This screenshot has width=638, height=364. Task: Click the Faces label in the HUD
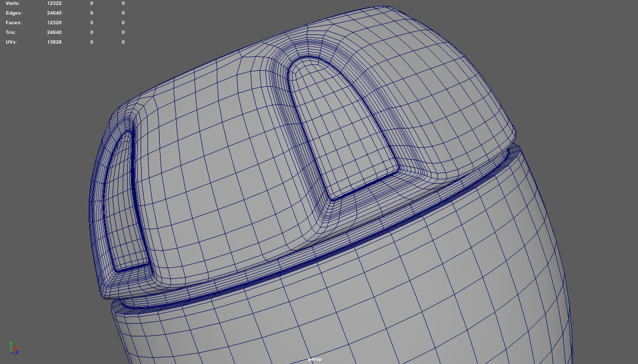click(14, 23)
